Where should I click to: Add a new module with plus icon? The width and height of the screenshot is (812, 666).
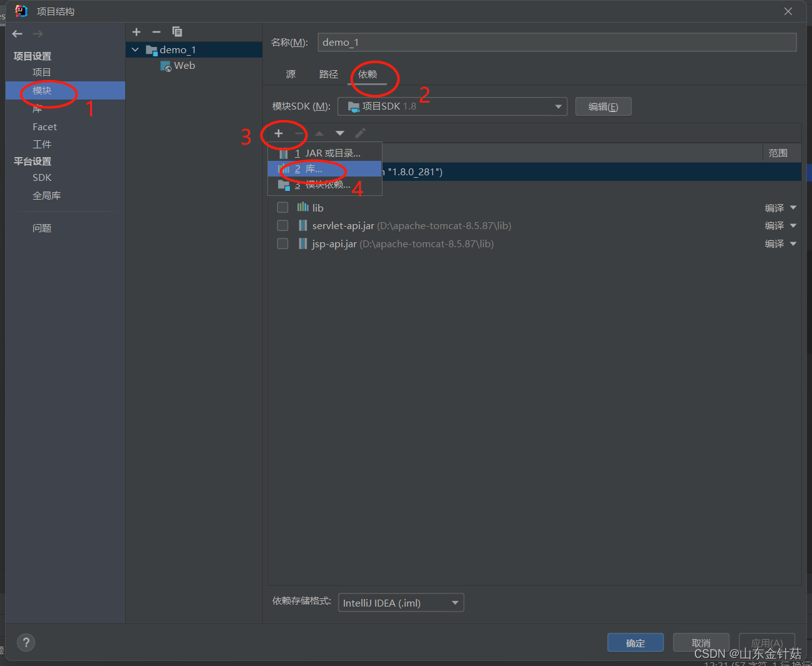pos(136,32)
